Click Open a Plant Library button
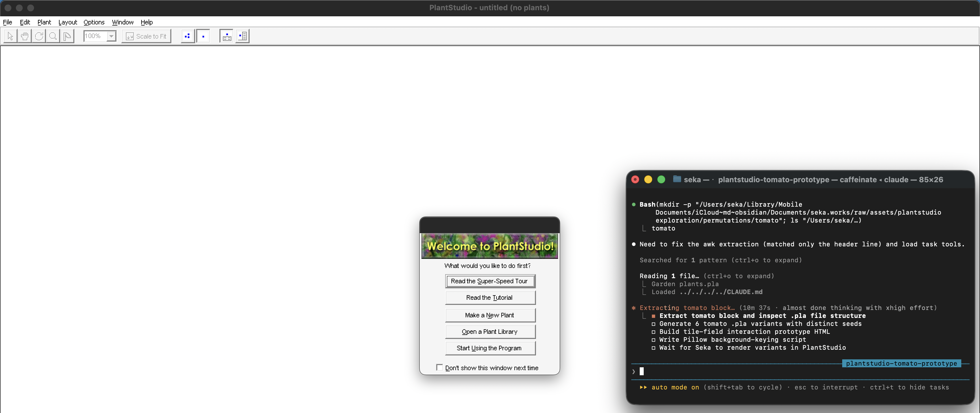 (490, 332)
